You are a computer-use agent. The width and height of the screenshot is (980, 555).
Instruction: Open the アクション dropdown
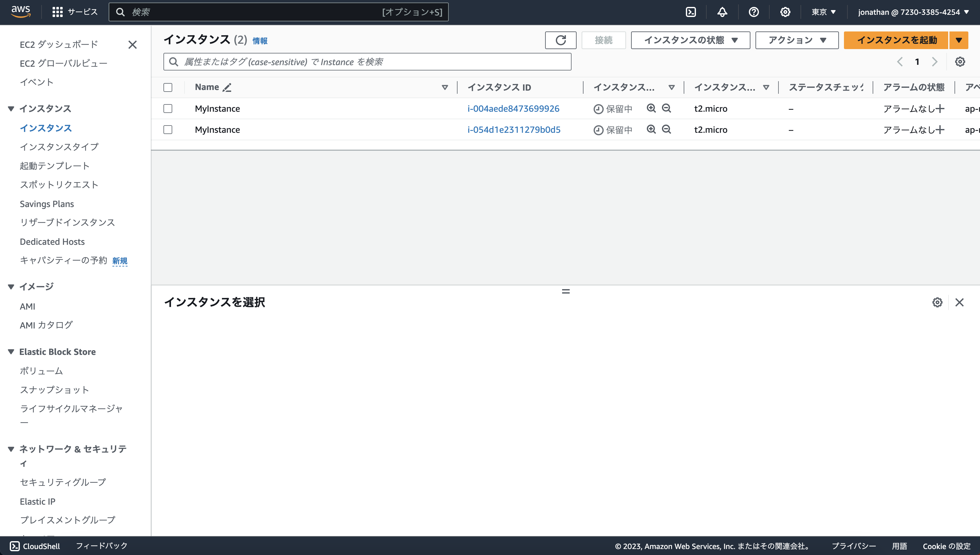(796, 40)
